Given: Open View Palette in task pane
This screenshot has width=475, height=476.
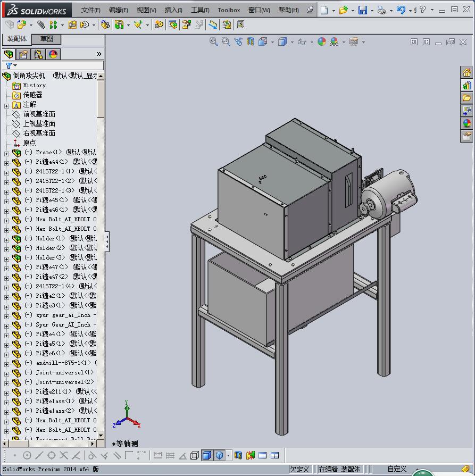Looking at the screenshot, I should (466, 111).
